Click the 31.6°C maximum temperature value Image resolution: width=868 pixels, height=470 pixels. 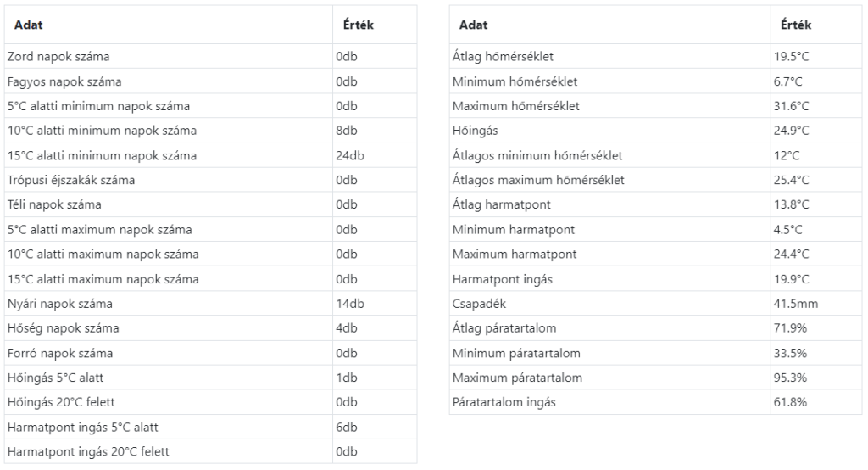(x=792, y=106)
